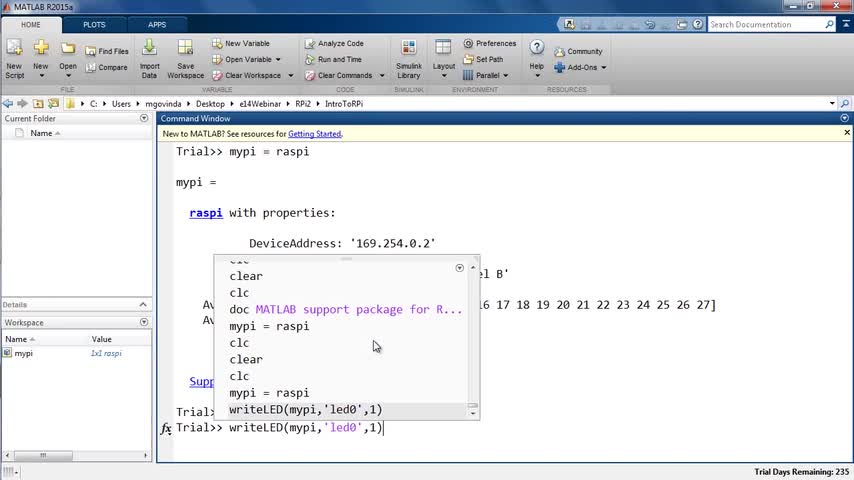Minimize the toolstrip ribbon
Image resolution: width=854 pixels, height=480 pixels.
pyautogui.click(x=846, y=25)
